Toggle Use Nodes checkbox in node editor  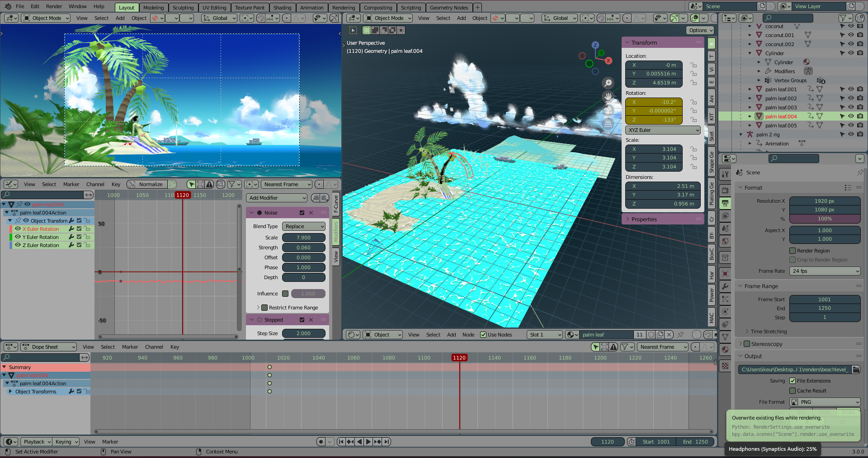click(x=483, y=335)
